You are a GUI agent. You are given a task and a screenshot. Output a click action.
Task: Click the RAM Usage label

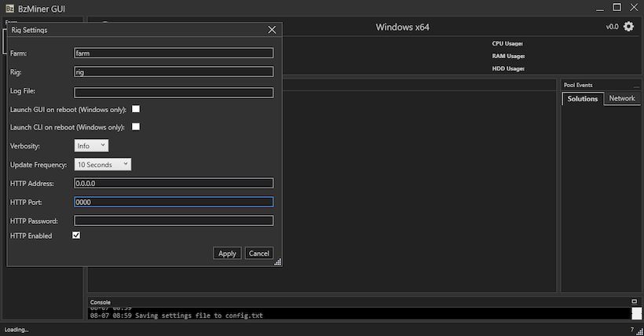click(508, 56)
